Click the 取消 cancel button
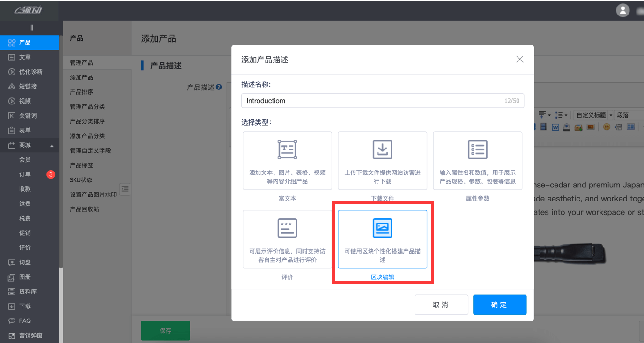The height and width of the screenshot is (343, 644). point(441,305)
